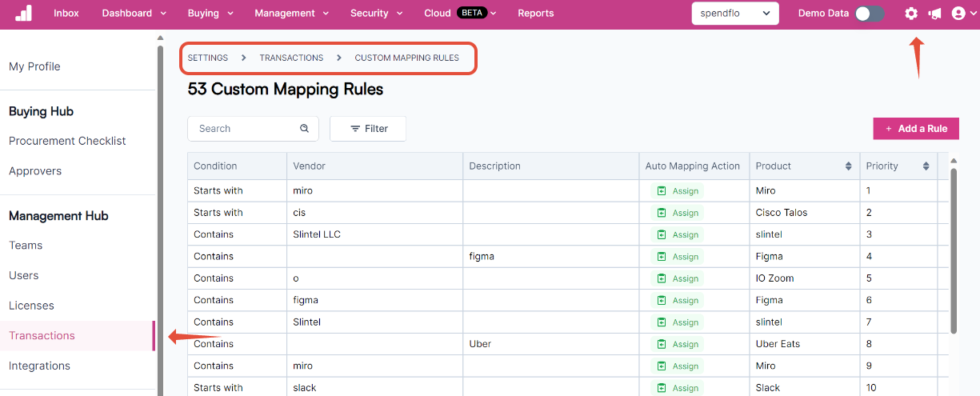Click the Add a Rule button
The width and height of the screenshot is (980, 396).
[x=916, y=129]
